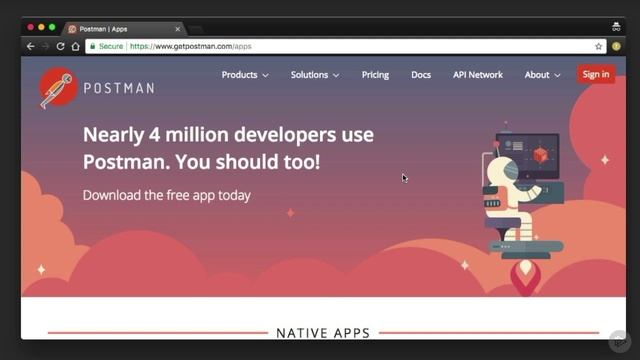Click the yellow minimize window button

(x=41, y=27)
